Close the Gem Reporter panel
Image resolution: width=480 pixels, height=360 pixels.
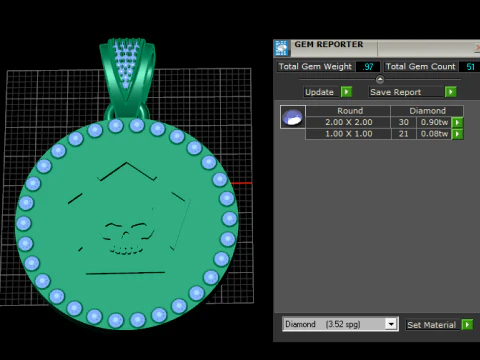pos(477,48)
